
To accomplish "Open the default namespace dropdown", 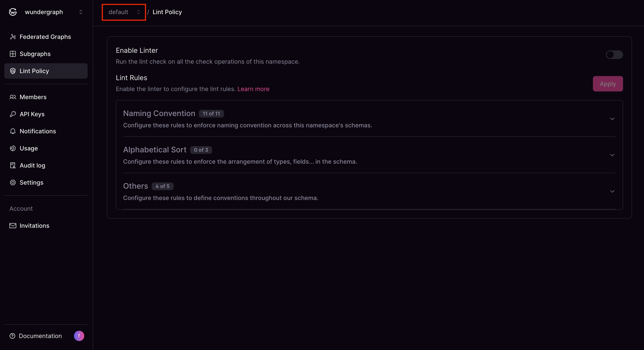I will click(124, 12).
